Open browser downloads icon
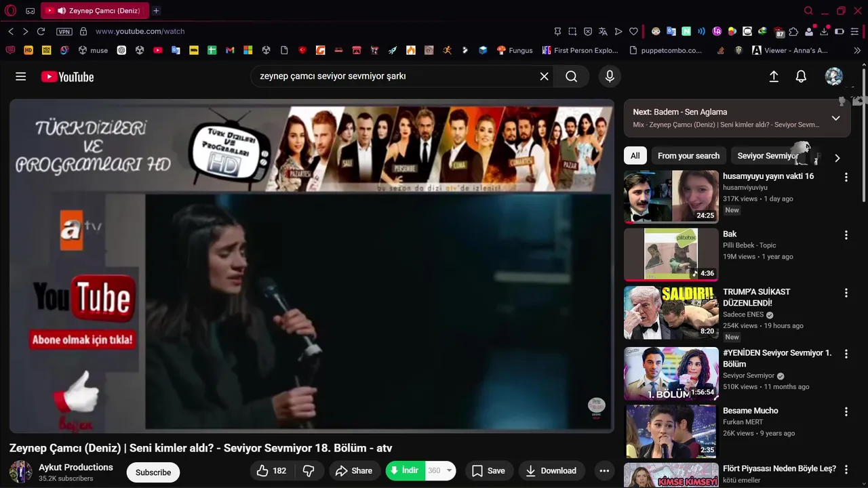The image size is (868, 488). (824, 31)
